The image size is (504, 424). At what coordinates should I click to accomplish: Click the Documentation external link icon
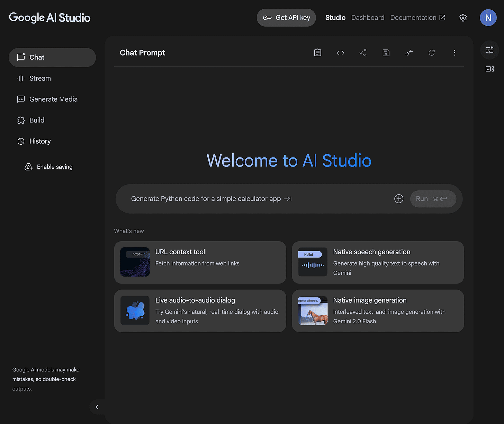tap(442, 18)
